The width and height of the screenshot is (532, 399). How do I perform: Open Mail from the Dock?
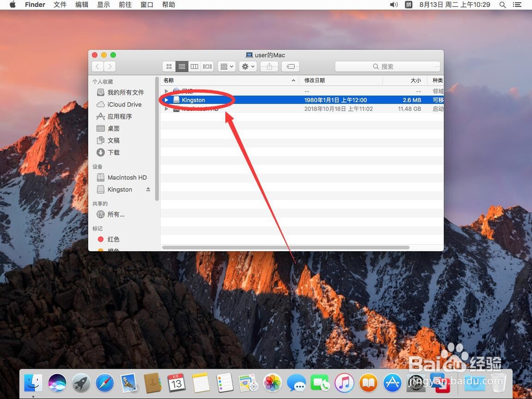click(x=129, y=383)
